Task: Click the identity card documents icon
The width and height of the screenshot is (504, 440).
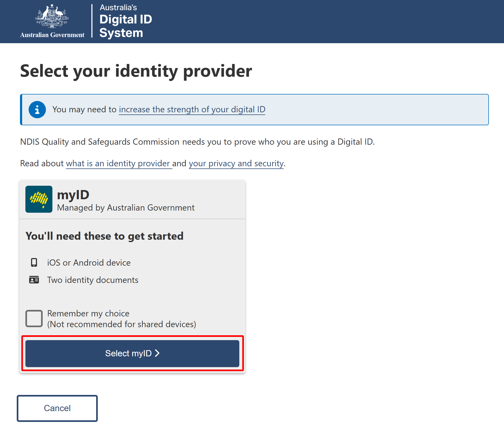Action: (34, 280)
